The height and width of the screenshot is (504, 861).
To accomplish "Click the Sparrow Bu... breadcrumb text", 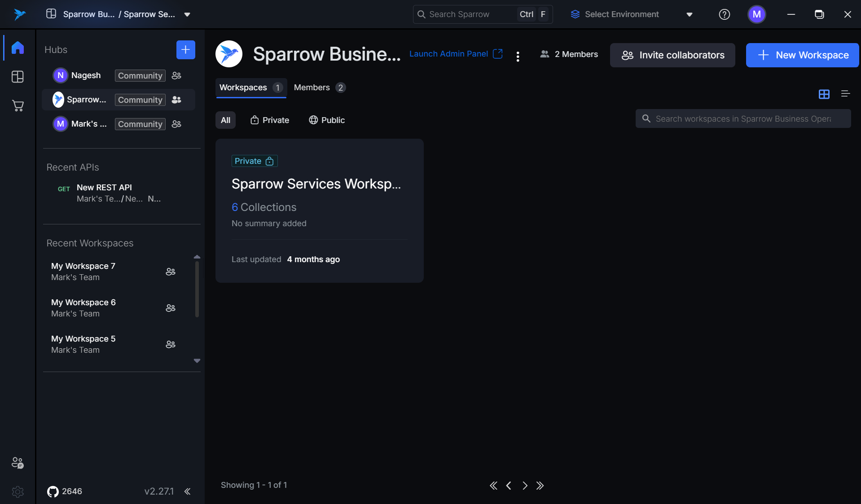I will tap(89, 14).
